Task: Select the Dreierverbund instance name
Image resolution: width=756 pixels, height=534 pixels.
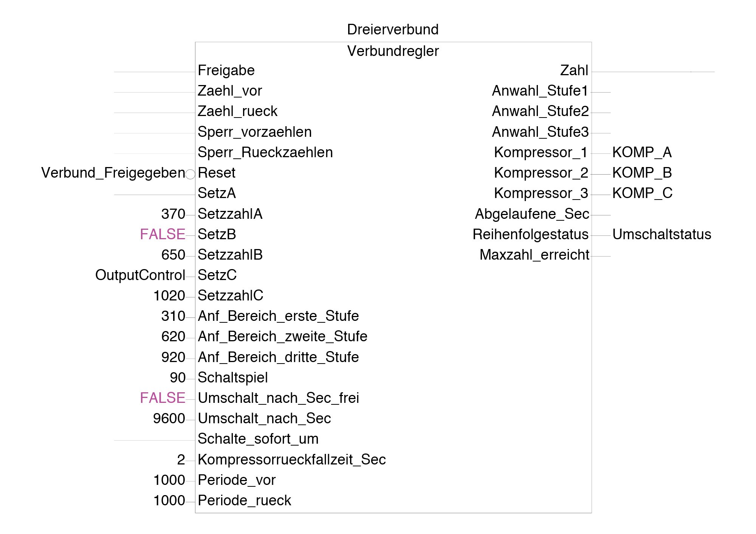Action: [393, 29]
